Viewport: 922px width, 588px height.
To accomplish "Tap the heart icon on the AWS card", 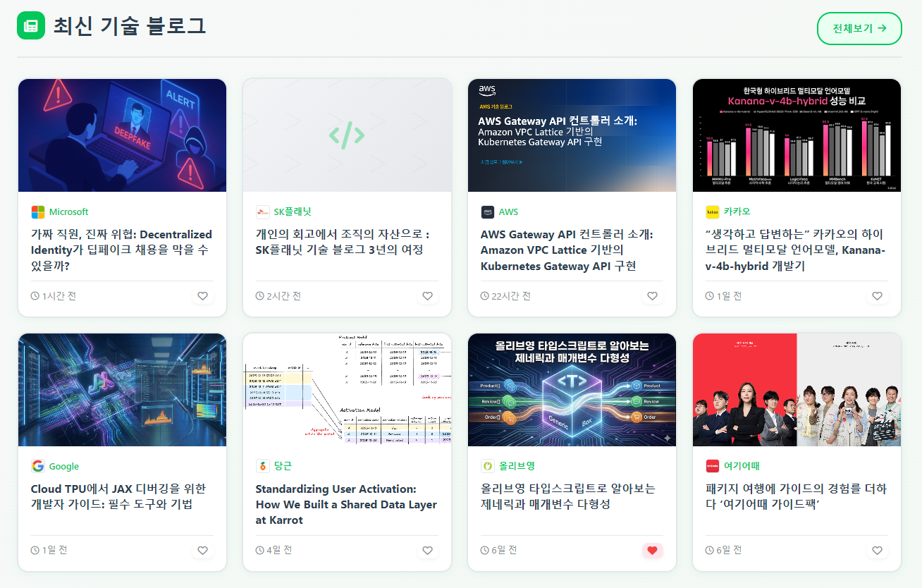I will 652,296.
